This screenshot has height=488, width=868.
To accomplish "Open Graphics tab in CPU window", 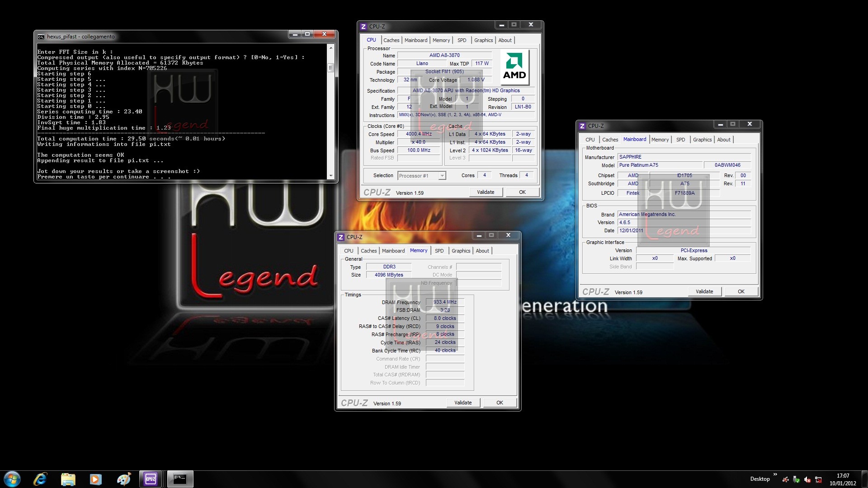I will (x=483, y=40).
